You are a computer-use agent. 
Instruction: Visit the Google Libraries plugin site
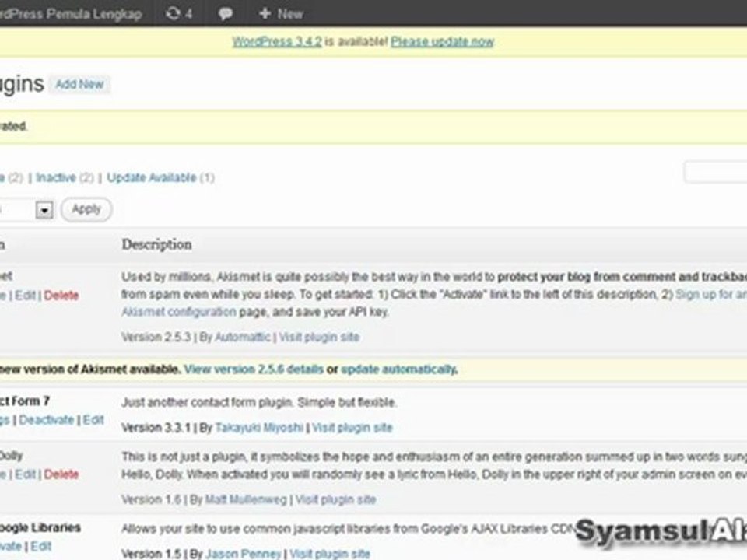coord(330,554)
